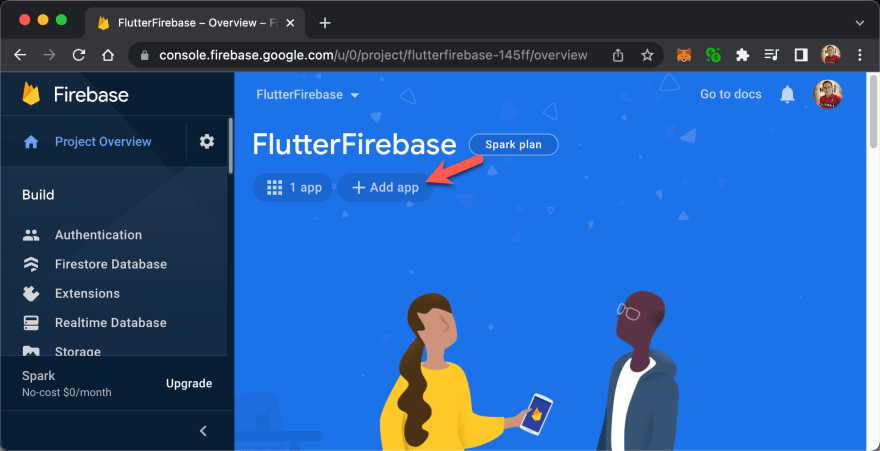Open the media control icon
Image resolution: width=880 pixels, height=451 pixels.
click(x=772, y=55)
